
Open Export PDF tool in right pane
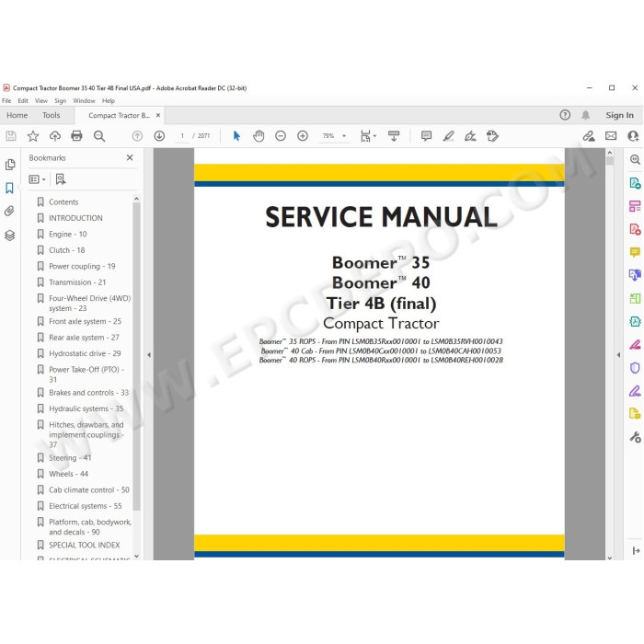coord(635,183)
